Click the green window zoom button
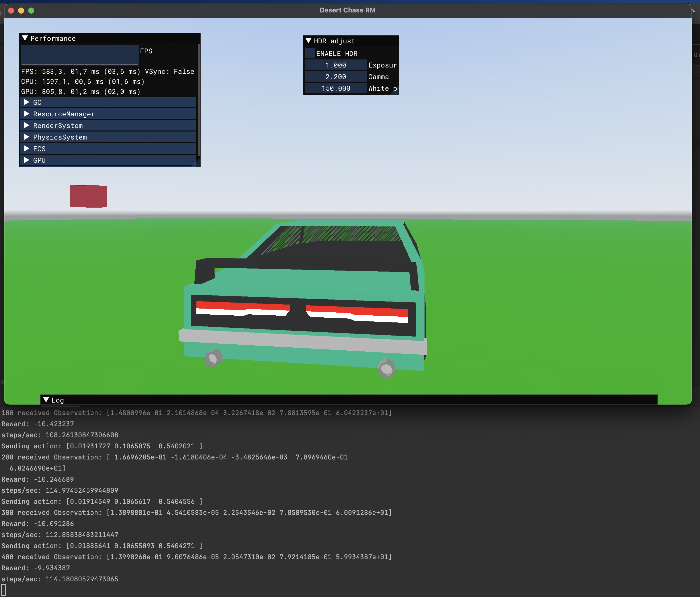Image resolution: width=700 pixels, height=597 pixels. point(31,11)
